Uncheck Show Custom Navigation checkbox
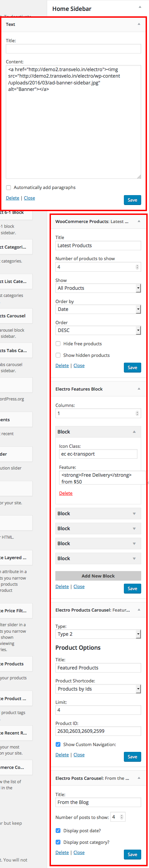This screenshot has width=149, height=868. pyautogui.click(x=58, y=744)
